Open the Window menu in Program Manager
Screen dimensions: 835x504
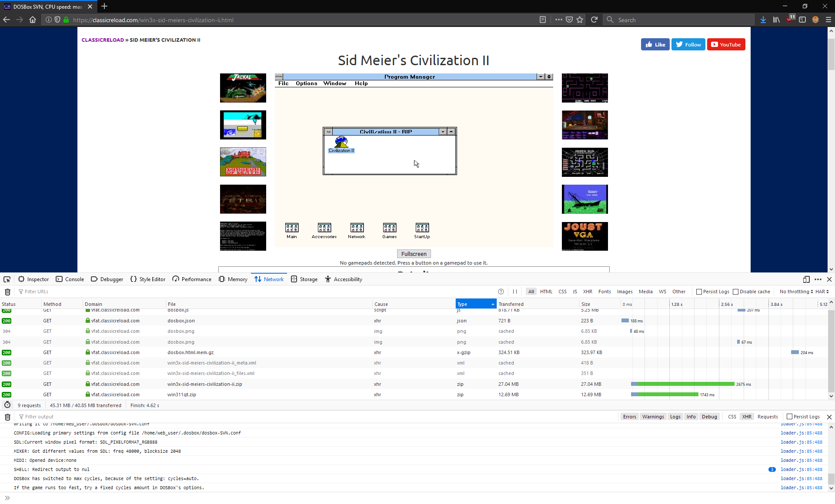(334, 83)
